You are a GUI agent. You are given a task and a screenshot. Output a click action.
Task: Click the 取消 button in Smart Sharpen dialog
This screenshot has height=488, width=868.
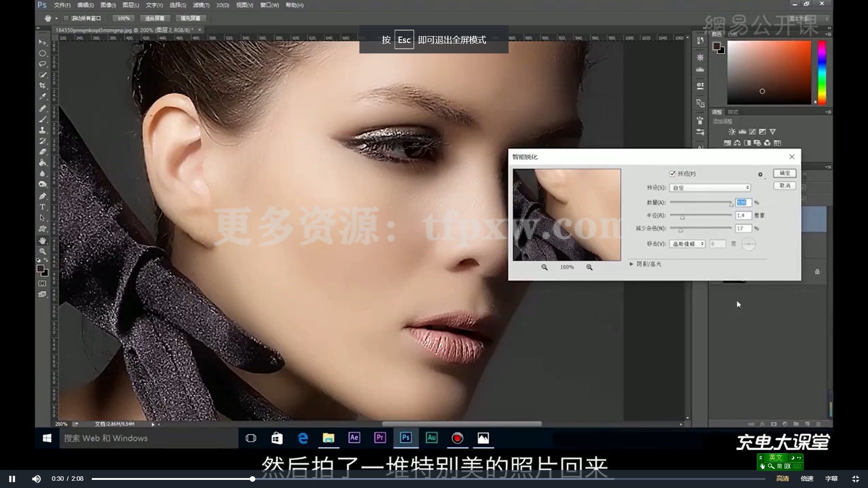coord(784,186)
